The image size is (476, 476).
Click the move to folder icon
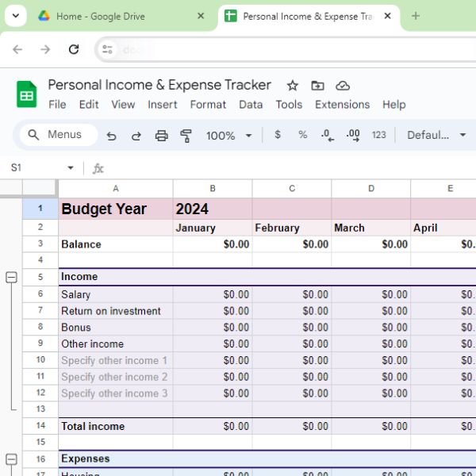pos(317,86)
